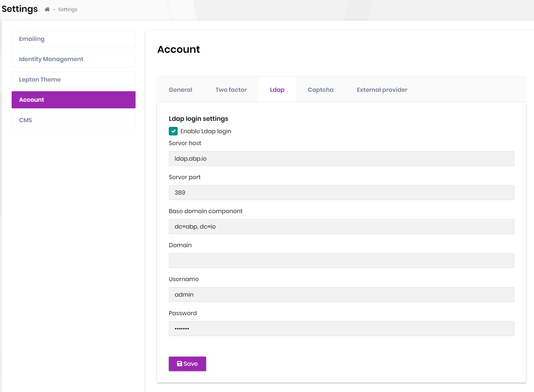Switch to External provider tab

point(382,90)
